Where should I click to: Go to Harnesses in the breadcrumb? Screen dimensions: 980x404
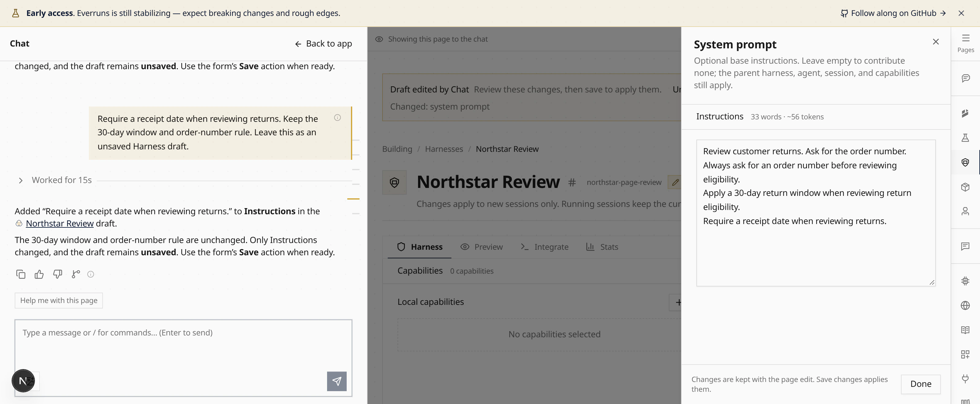click(x=444, y=149)
